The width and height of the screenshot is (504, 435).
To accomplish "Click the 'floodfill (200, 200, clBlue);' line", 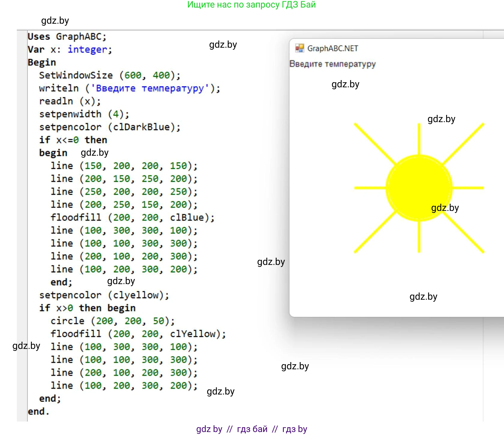I will click(x=132, y=217).
